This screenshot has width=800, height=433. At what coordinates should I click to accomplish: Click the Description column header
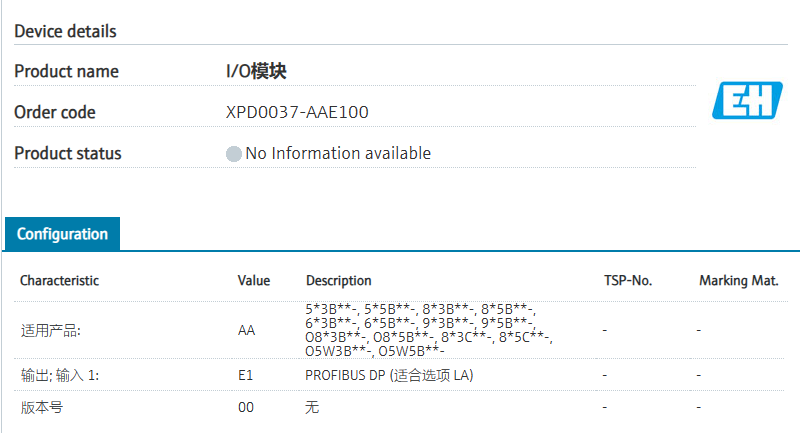[x=338, y=281]
